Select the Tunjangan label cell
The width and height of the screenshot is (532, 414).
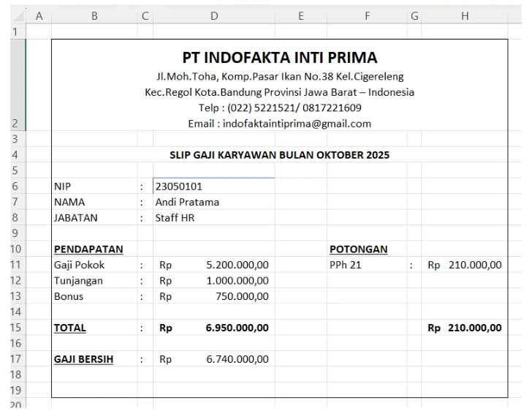pos(94,281)
